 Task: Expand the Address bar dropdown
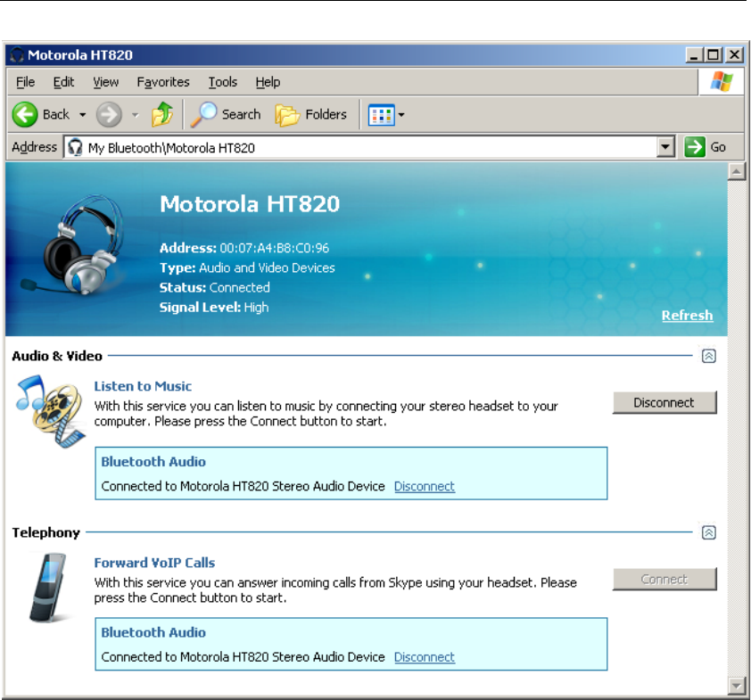click(x=665, y=147)
